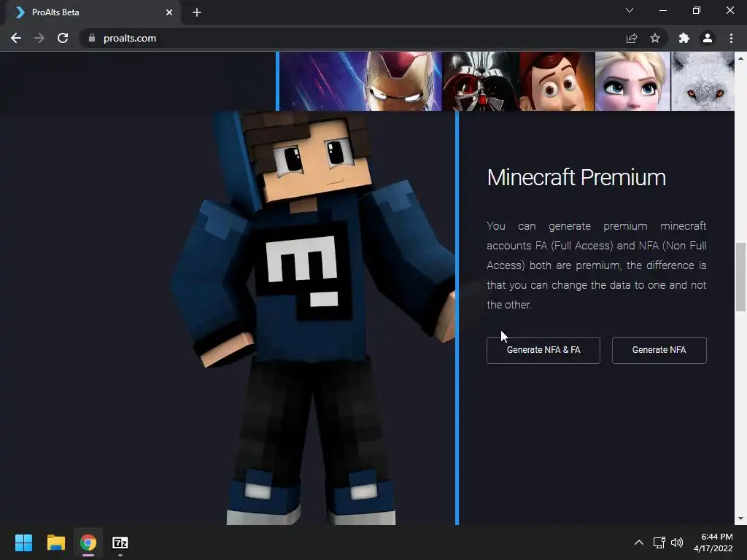Click the Iron Man banner image
This screenshot has width=747, height=560.
tap(360, 81)
